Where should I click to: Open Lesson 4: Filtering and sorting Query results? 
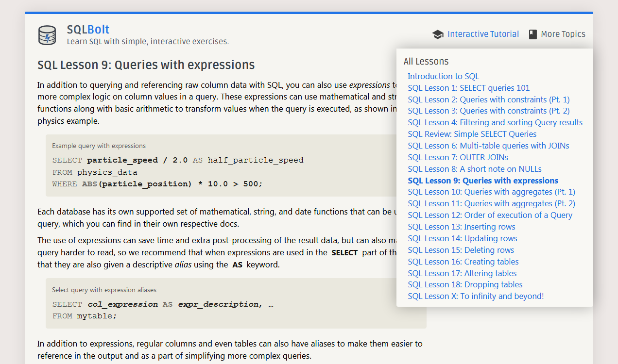pos(495,122)
